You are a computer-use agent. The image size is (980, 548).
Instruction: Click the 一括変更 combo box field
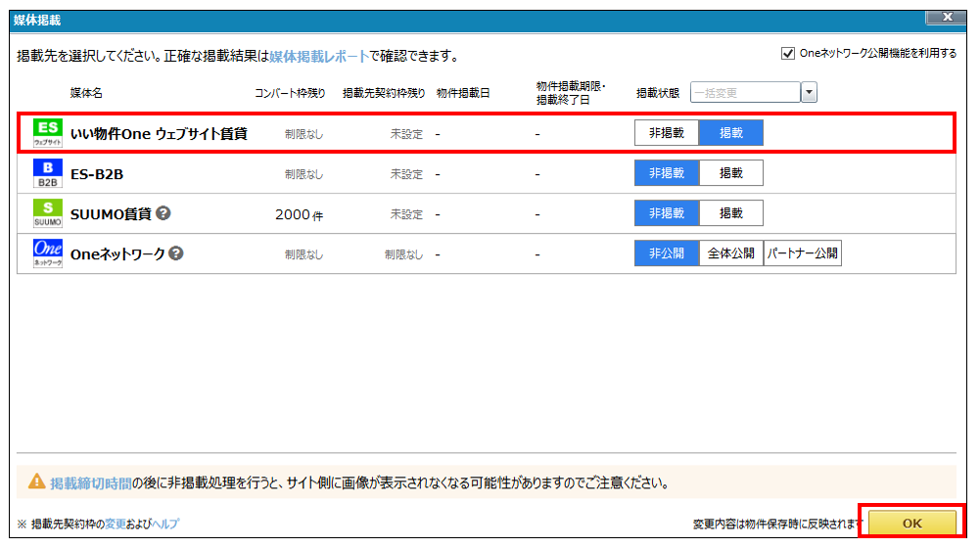click(x=745, y=93)
